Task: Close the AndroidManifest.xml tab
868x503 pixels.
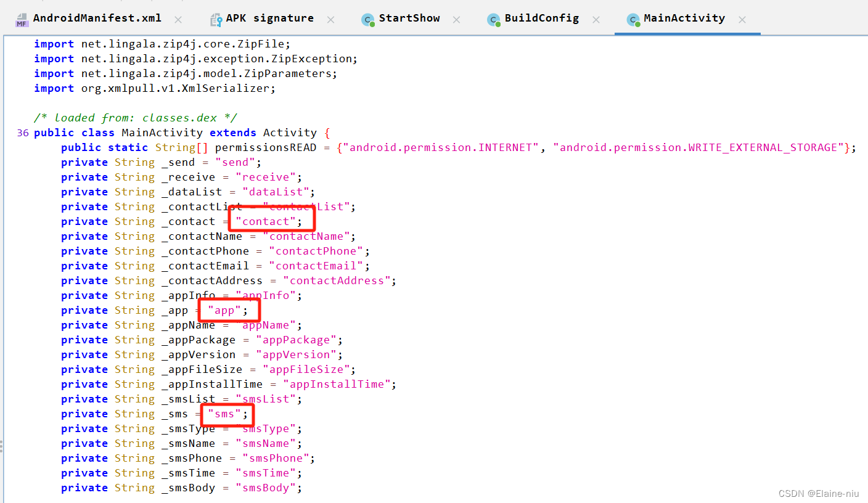Action: [178, 20]
